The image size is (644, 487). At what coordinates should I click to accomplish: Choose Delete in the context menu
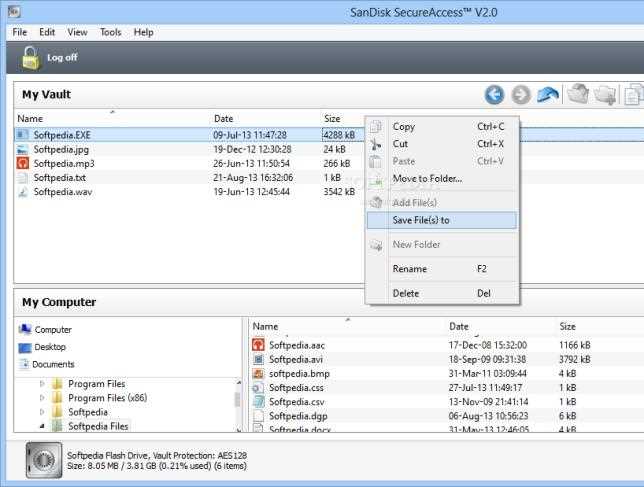point(442,294)
